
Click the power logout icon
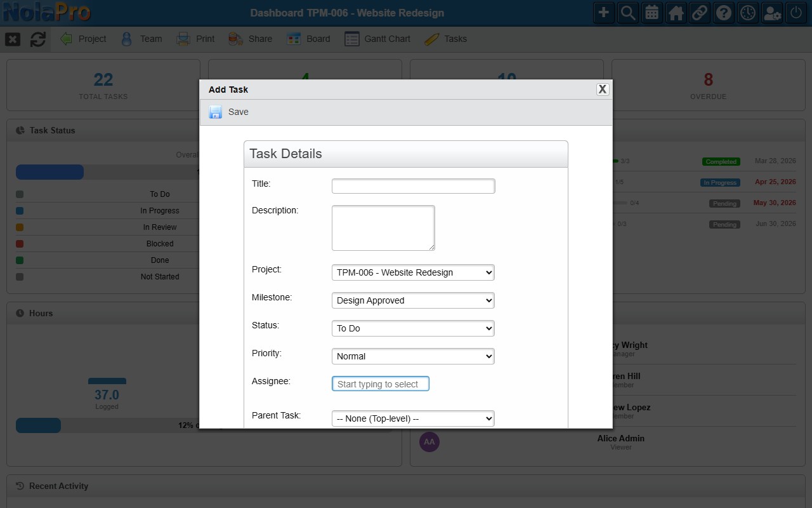pos(796,13)
